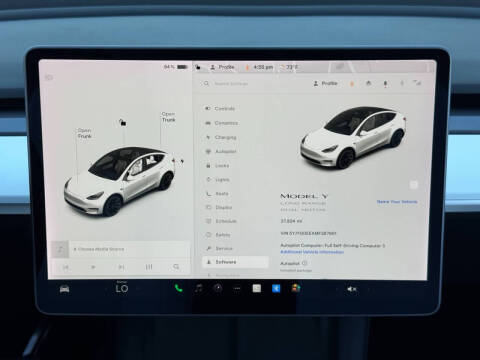This screenshot has width=480, height=360.
Task: Tap the VIN text line
Action: 308,233
